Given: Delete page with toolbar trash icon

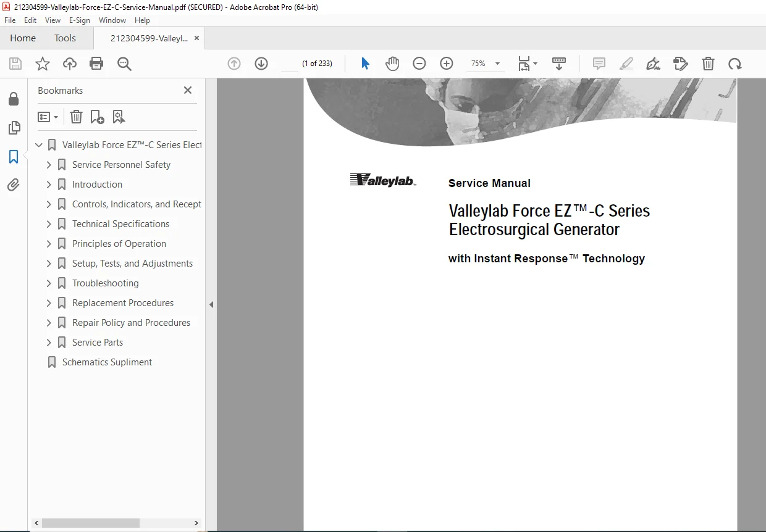Looking at the screenshot, I should [x=708, y=64].
